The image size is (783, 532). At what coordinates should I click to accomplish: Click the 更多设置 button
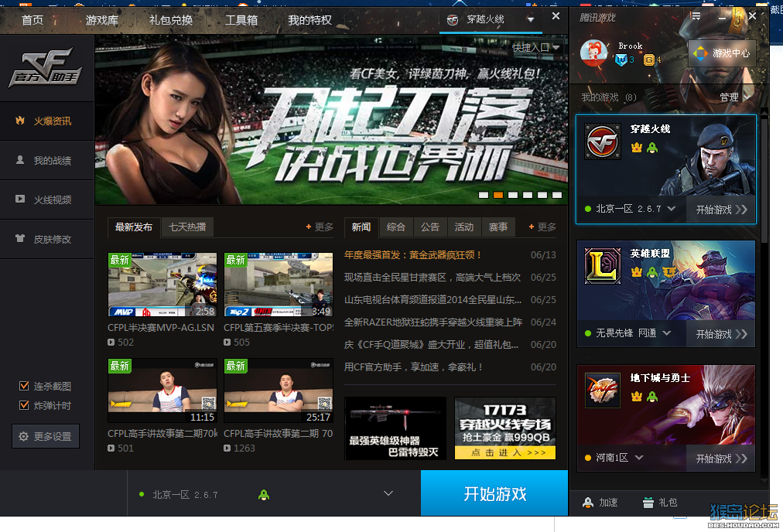[x=46, y=436]
